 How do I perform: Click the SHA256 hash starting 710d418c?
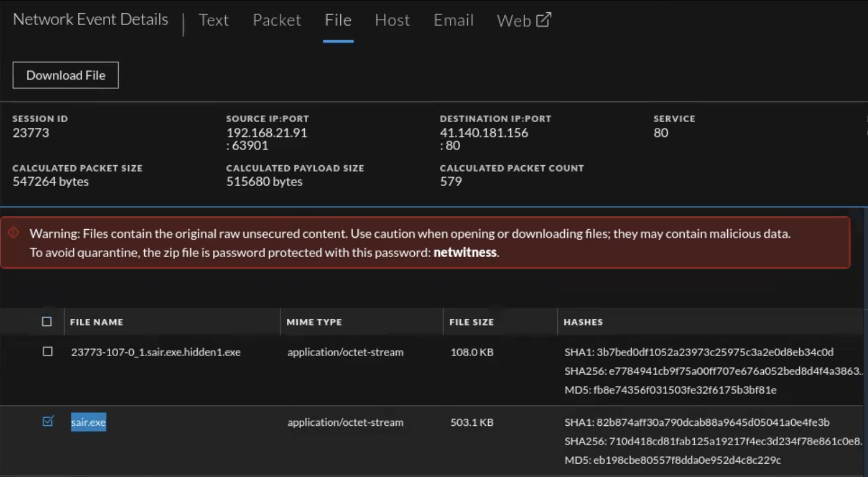click(x=713, y=441)
